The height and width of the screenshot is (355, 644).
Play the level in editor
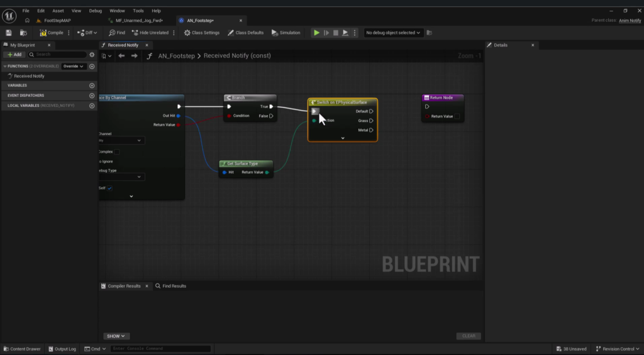317,33
